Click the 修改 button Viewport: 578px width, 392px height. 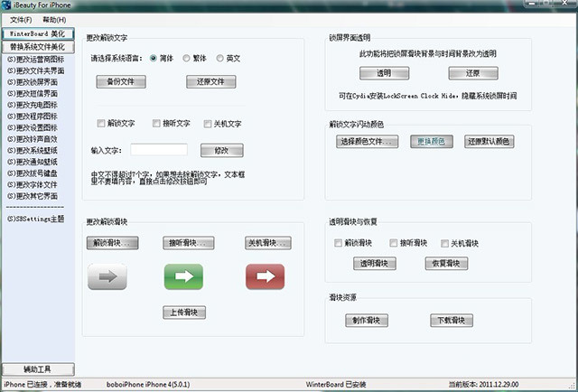pyautogui.click(x=222, y=151)
